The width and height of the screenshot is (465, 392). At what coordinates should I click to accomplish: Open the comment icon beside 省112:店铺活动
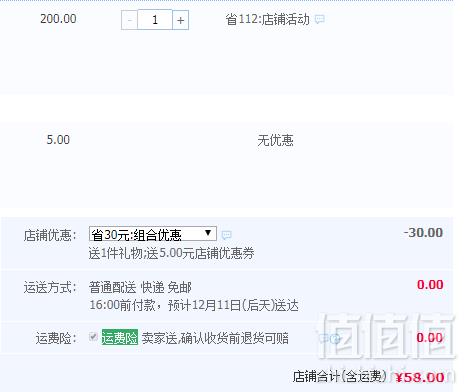click(320, 19)
